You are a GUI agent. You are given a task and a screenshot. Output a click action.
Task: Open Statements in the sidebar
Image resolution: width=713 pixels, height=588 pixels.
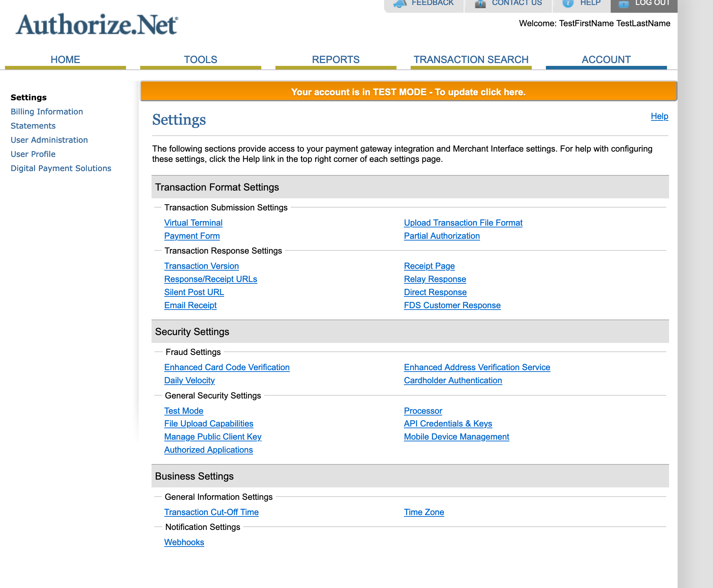click(x=33, y=126)
